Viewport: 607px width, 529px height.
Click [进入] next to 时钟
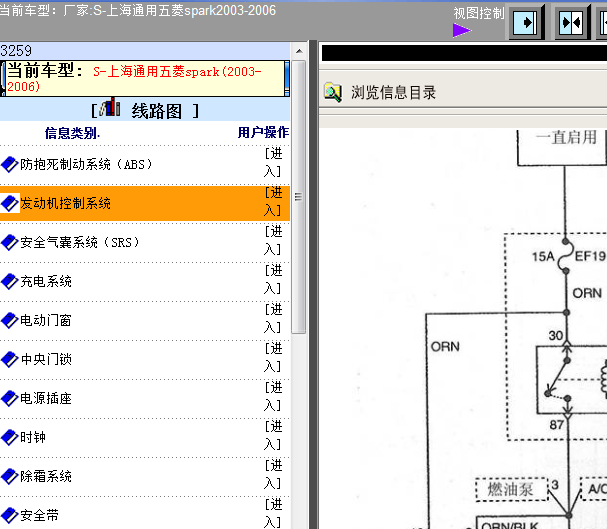273,435
